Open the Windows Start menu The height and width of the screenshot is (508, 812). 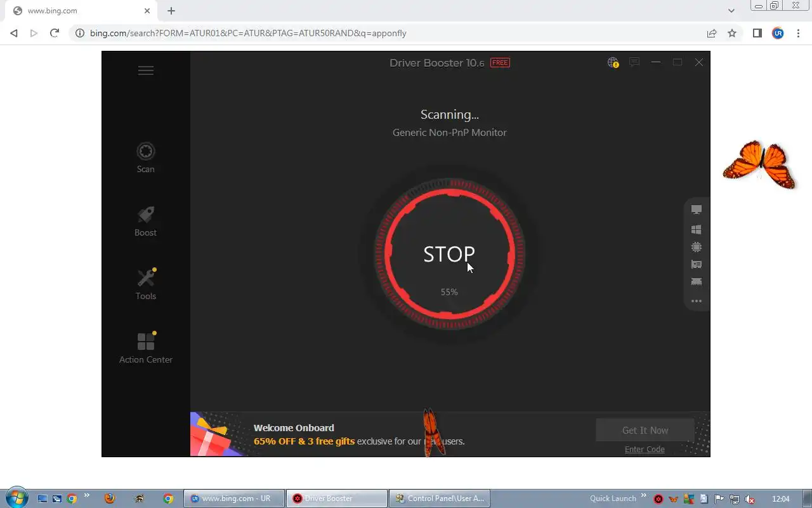(x=16, y=498)
